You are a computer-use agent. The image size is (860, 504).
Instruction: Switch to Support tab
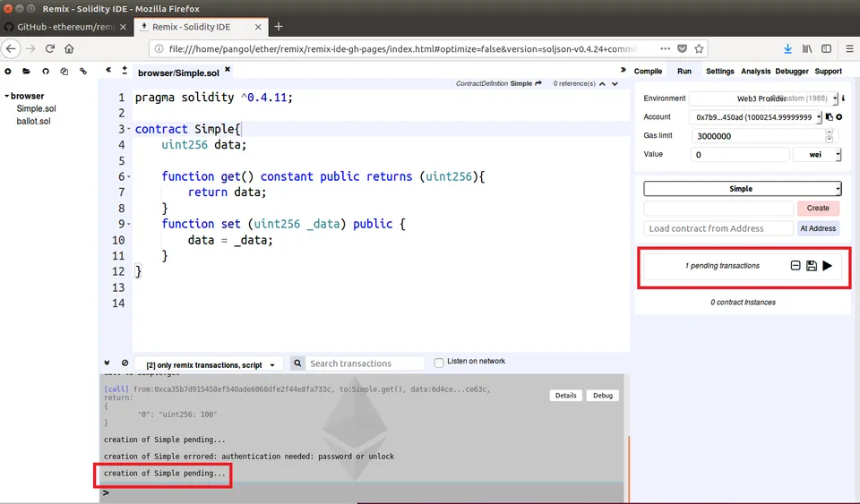point(828,72)
